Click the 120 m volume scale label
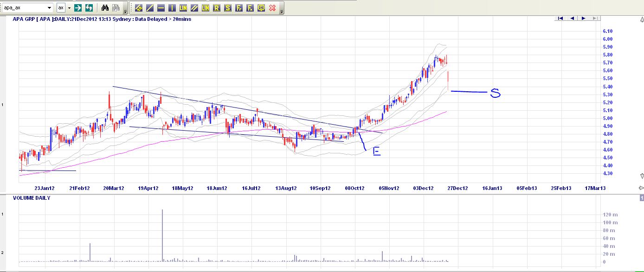This screenshot has width=644, height=272. tap(610, 215)
